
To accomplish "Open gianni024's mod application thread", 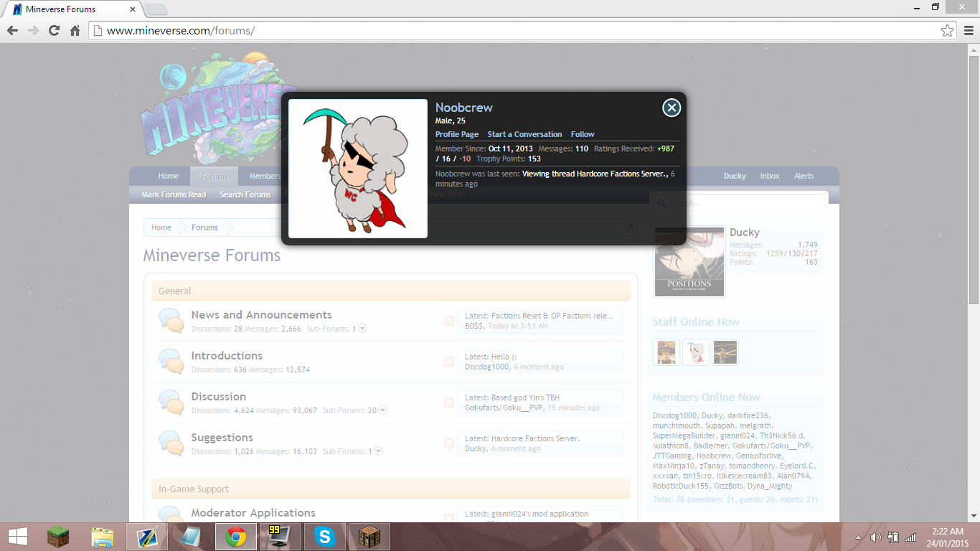I will pyautogui.click(x=540, y=514).
